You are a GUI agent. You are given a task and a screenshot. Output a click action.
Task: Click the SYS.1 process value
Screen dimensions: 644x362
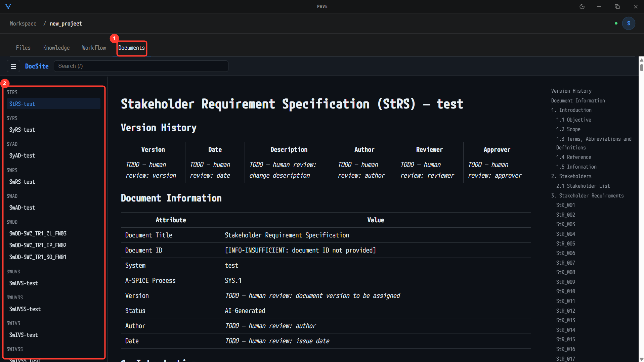click(x=233, y=281)
